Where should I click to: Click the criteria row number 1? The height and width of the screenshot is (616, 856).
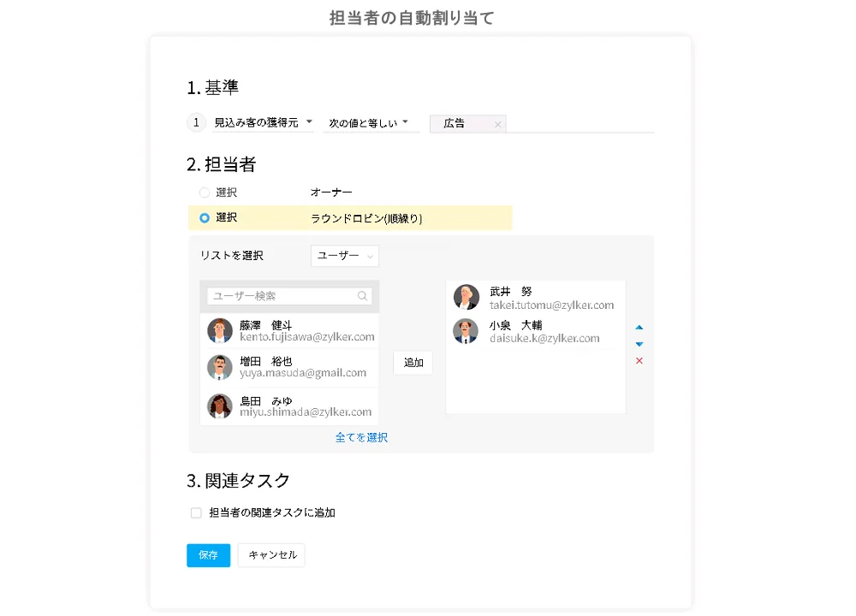coord(197,122)
